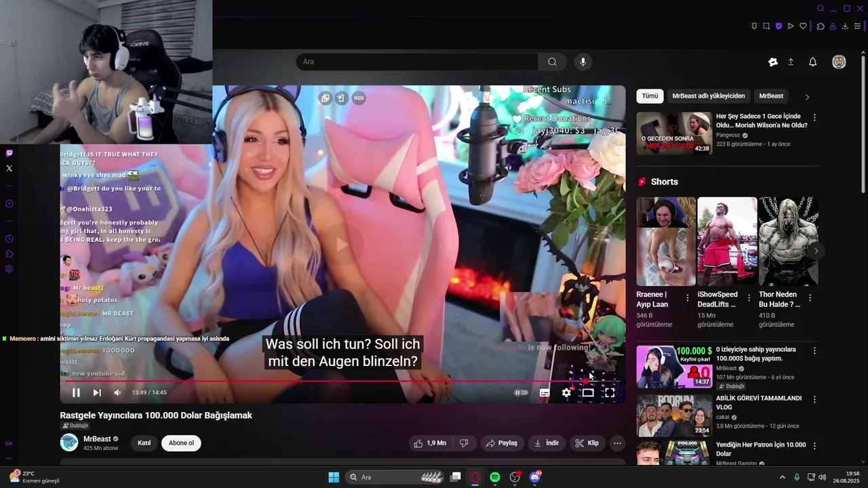Open Spotify from the taskbar
Screen dimensions: 868x488
(495, 477)
